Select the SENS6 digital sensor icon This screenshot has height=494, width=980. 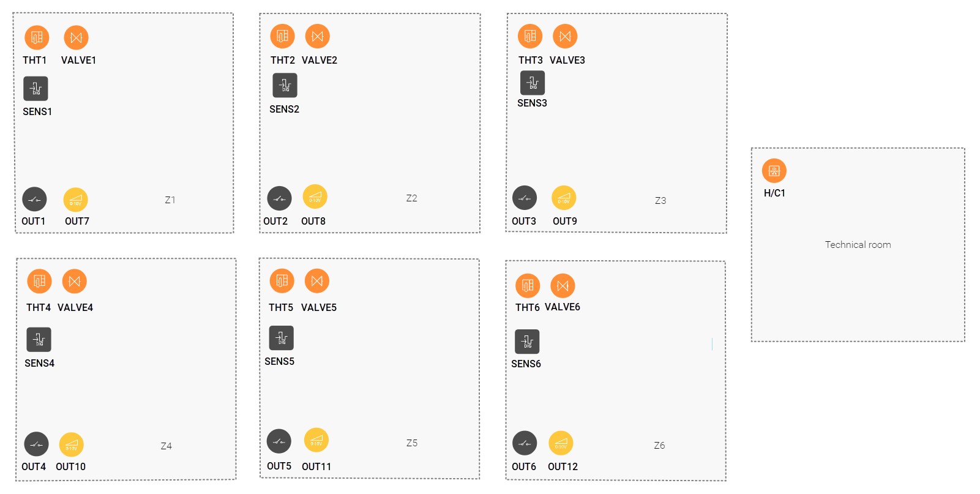point(527,342)
